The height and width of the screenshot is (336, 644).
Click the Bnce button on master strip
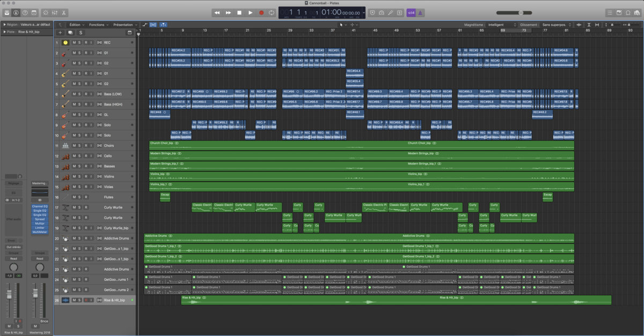click(44, 322)
